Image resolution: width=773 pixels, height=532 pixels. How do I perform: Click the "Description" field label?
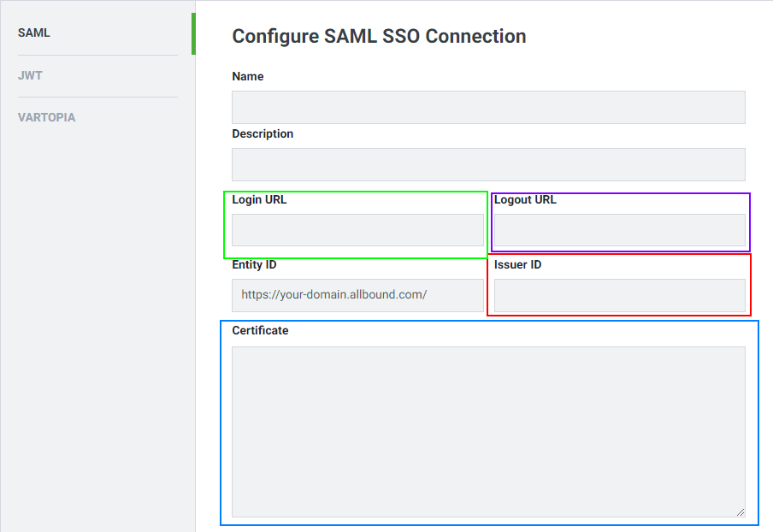click(263, 134)
